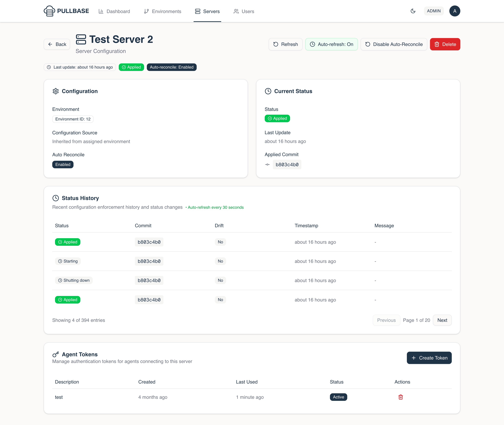
Task: Click the Active status badge for the test token
Action: [338, 397]
